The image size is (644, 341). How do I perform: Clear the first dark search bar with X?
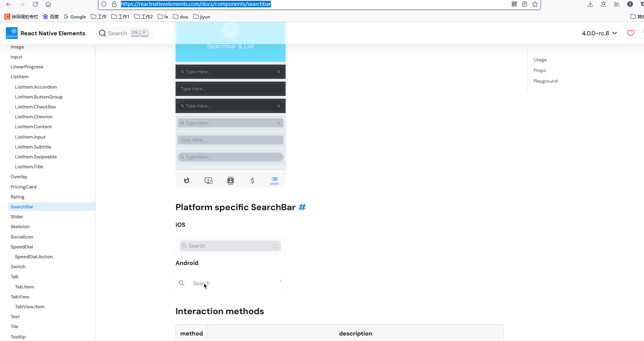pyautogui.click(x=279, y=72)
